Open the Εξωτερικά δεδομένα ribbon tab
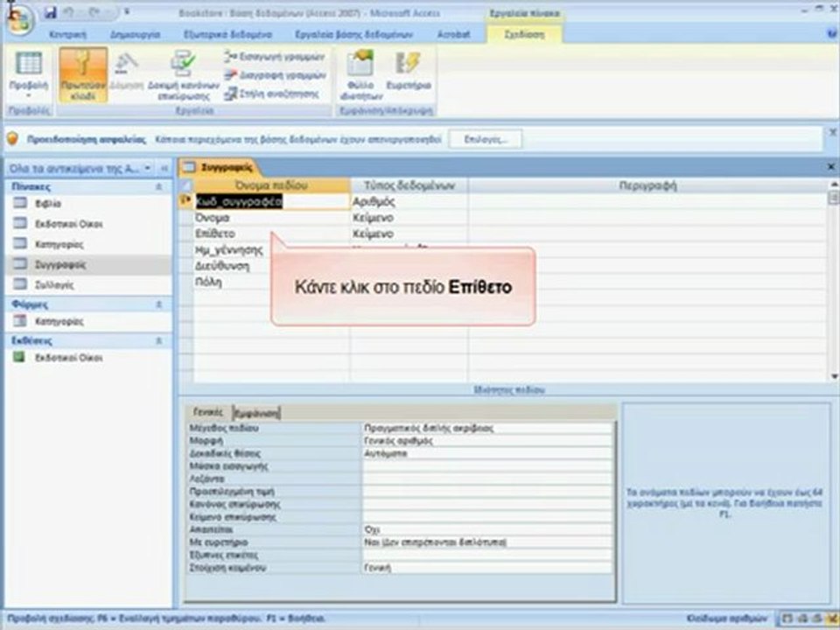 click(x=227, y=35)
